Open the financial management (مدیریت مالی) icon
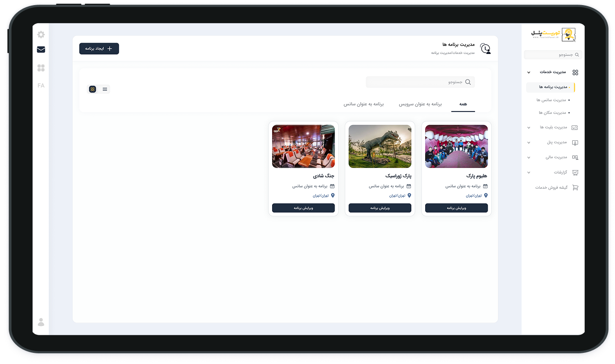615x364 pixels. tap(576, 157)
